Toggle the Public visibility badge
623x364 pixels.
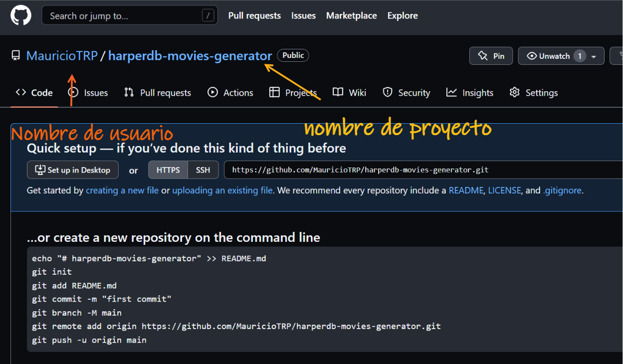coord(293,55)
